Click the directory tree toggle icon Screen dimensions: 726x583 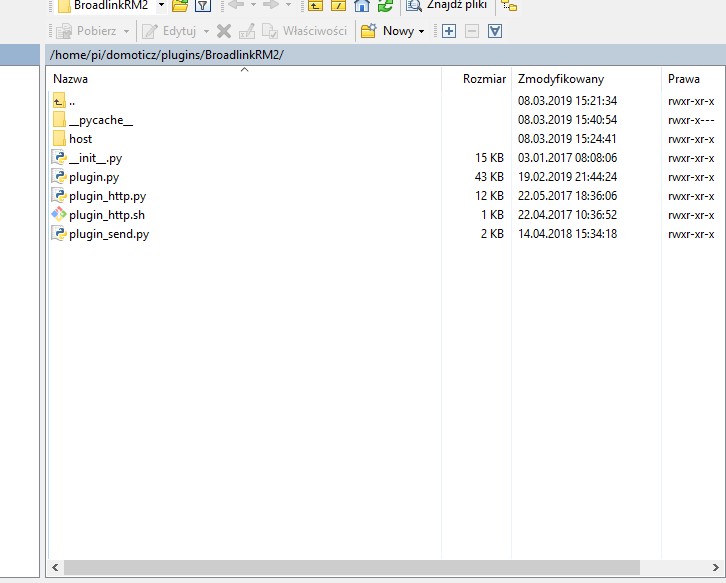click(x=509, y=6)
